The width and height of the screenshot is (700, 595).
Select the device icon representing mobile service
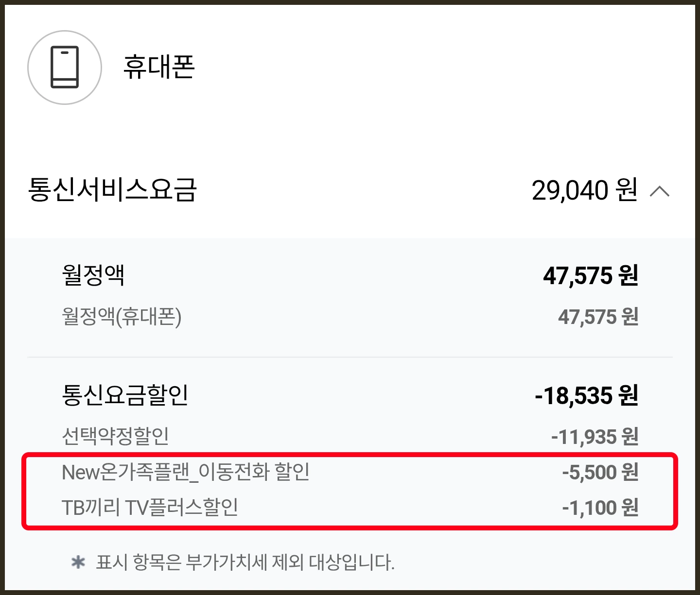pos(65,67)
